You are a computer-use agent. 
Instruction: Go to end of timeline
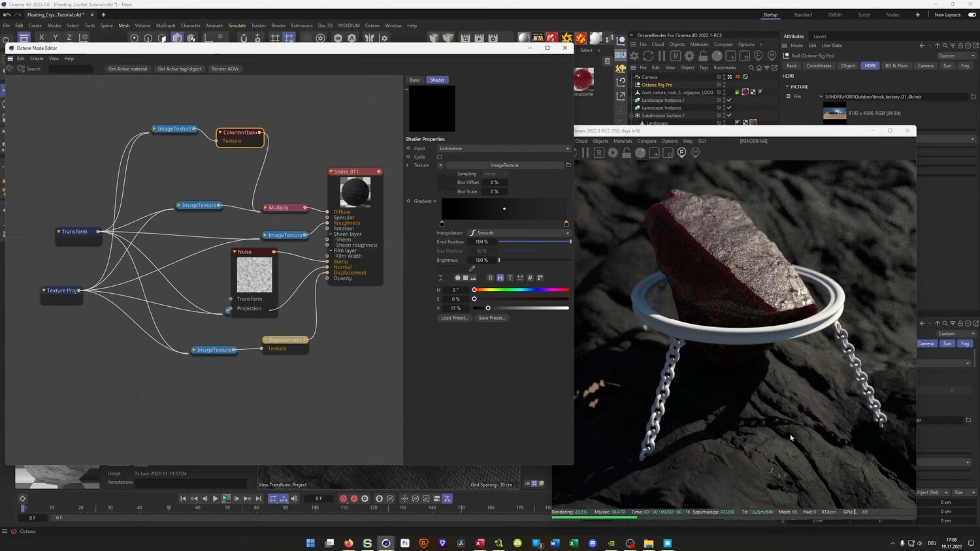pos(259,499)
